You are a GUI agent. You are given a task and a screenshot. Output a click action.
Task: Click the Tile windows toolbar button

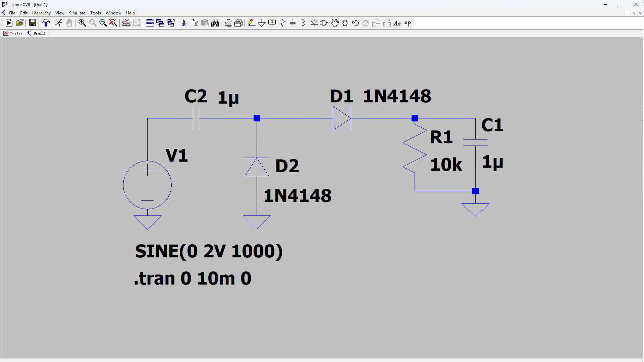pyautogui.click(x=150, y=23)
